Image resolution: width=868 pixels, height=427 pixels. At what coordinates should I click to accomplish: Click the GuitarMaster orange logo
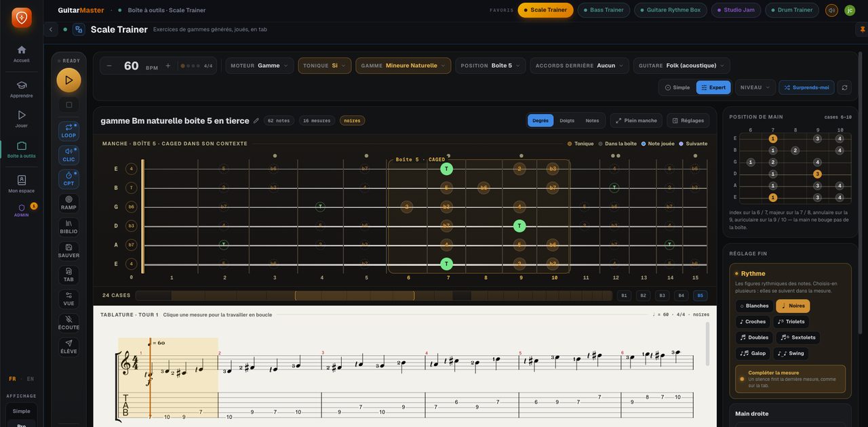pyautogui.click(x=22, y=18)
